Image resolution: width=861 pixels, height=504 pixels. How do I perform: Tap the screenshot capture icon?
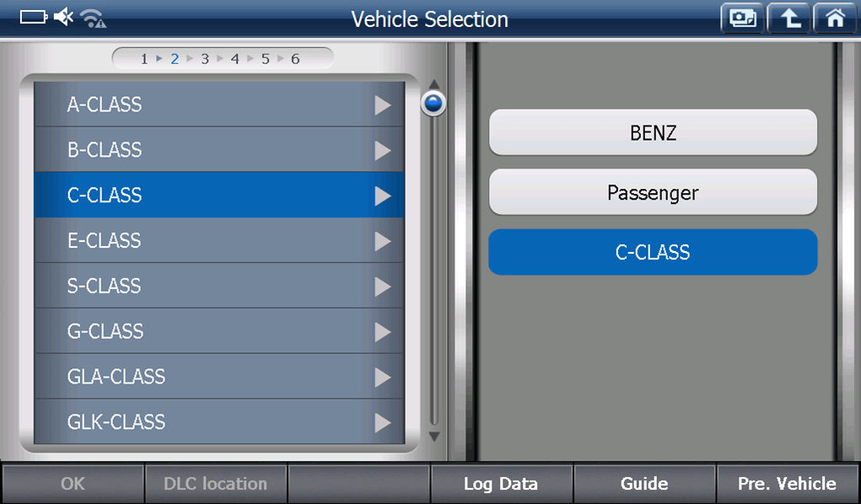coord(742,19)
